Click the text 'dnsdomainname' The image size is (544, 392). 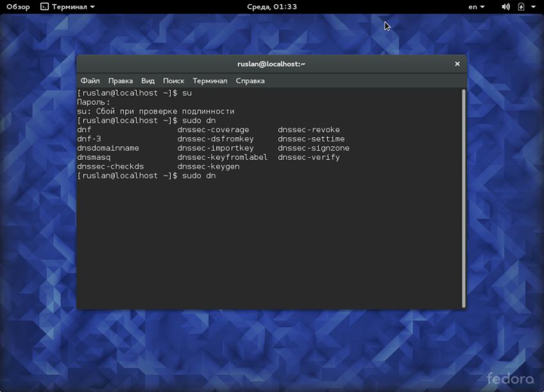(x=108, y=148)
